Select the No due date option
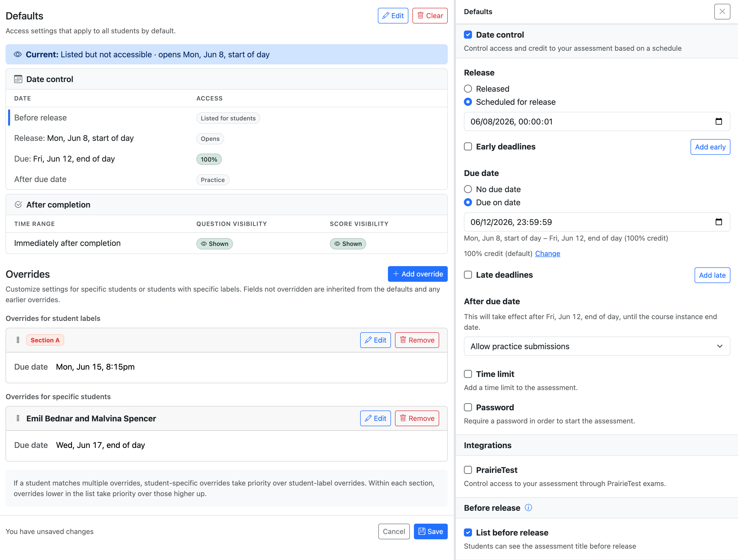The height and width of the screenshot is (560, 738). click(x=468, y=189)
